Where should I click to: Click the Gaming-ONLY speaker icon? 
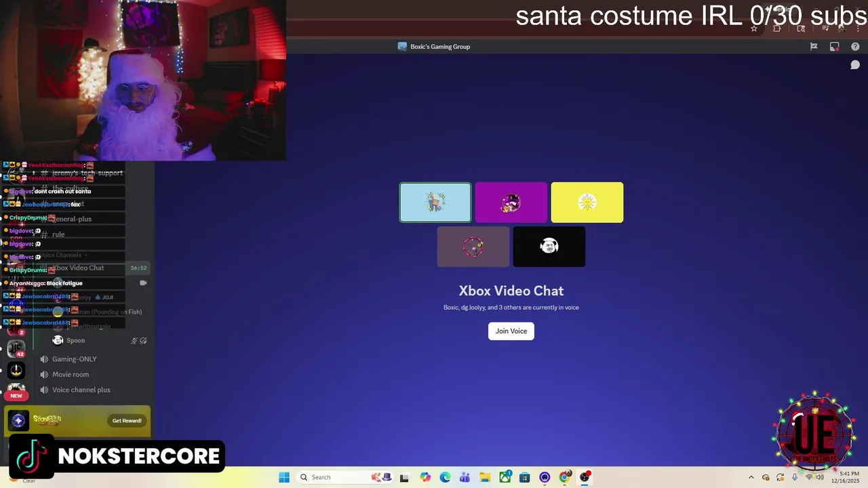[44, 359]
